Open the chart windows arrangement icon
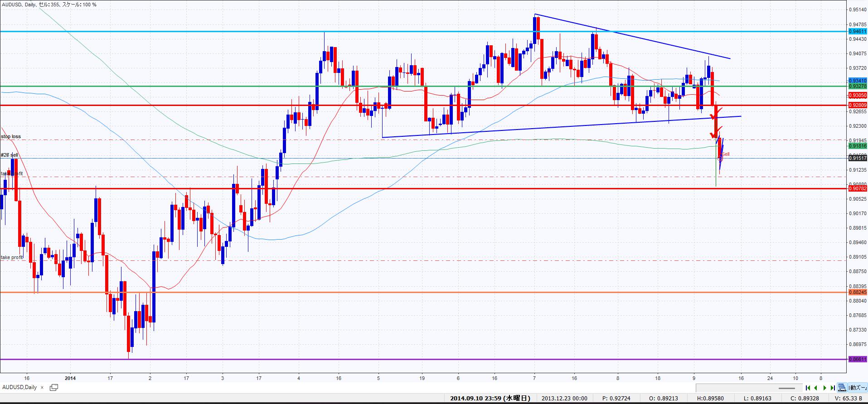The height and width of the screenshot is (404, 868). coord(54,387)
